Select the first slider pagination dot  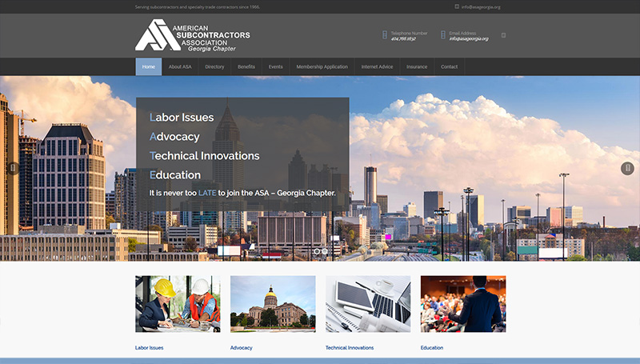tap(317, 251)
